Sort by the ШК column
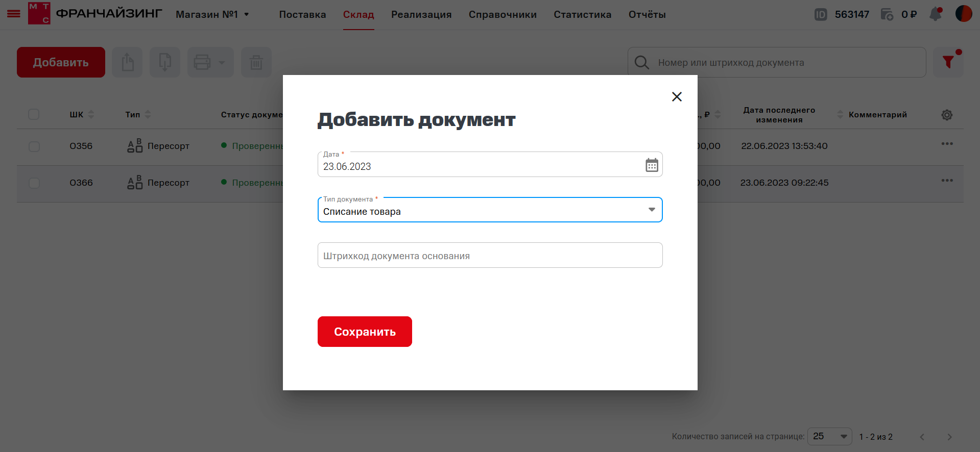This screenshot has width=980, height=452. tap(91, 114)
